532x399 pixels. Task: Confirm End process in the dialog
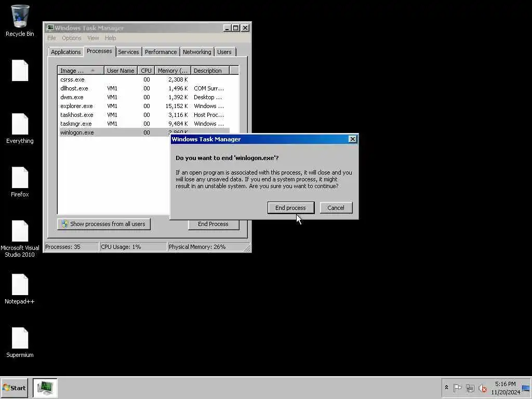tap(291, 208)
